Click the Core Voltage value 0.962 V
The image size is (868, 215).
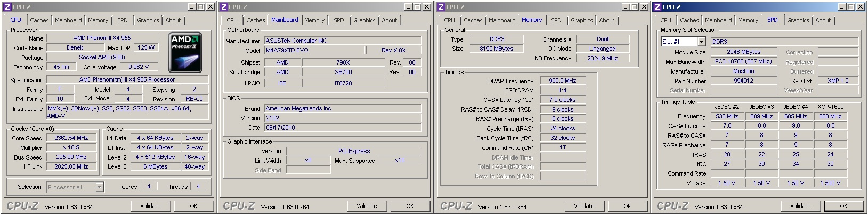[139, 67]
